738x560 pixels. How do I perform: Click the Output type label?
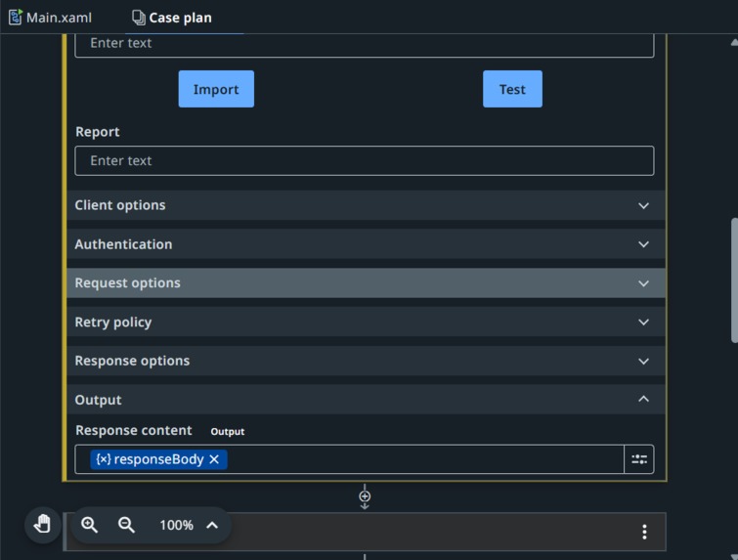tap(228, 432)
